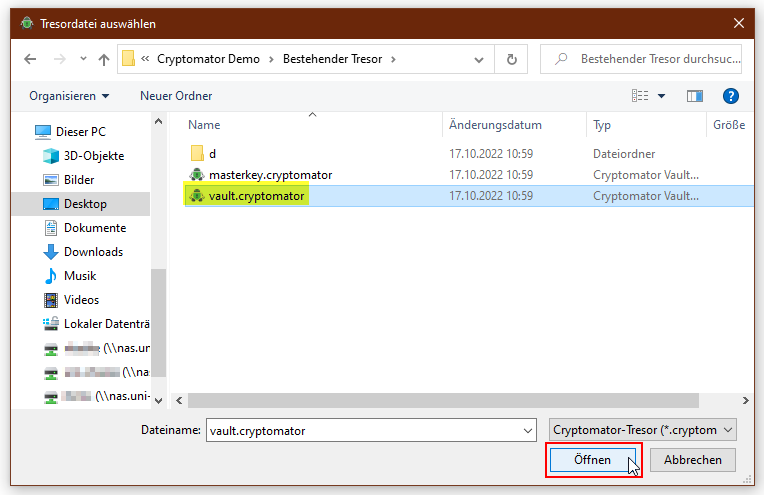Open recent locations dropdown arrow

click(x=83, y=59)
